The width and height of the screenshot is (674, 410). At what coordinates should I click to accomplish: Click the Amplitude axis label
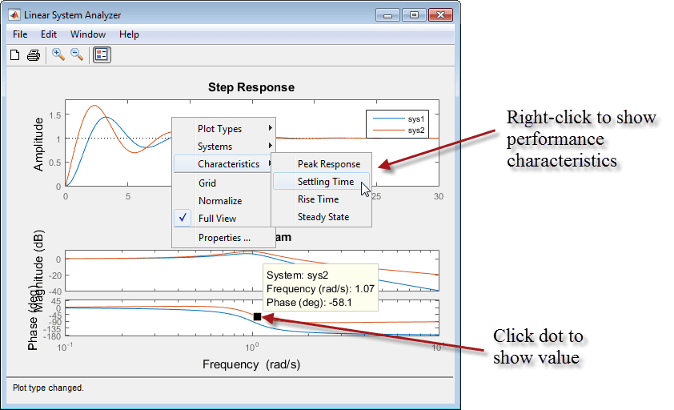tap(39, 144)
